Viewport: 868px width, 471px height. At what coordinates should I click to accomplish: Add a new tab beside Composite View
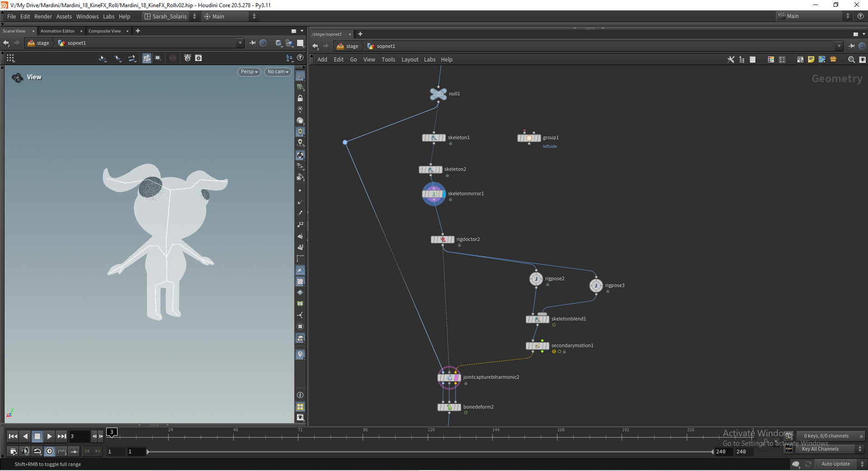tap(138, 31)
